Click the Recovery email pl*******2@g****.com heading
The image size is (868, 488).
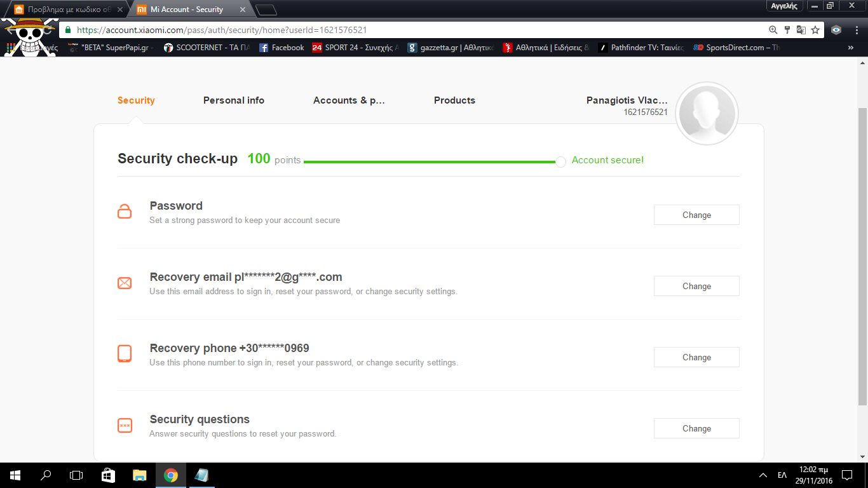246,277
